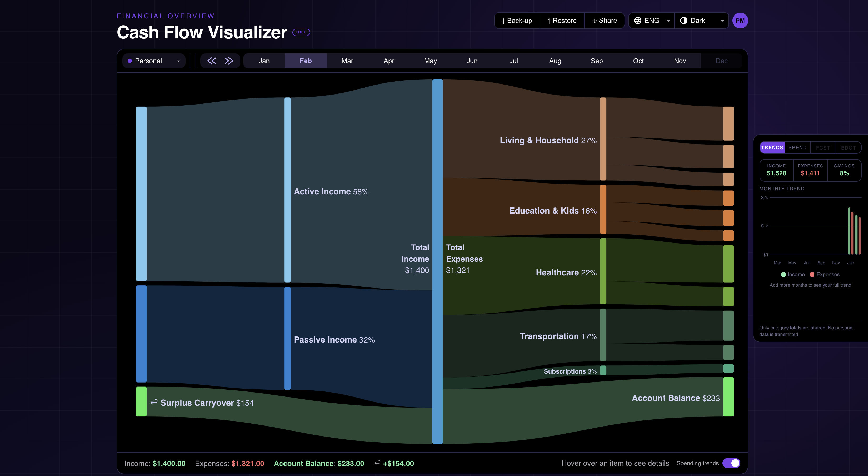Click the globe language icon
868x476 pixels.
tap(637, 21)
